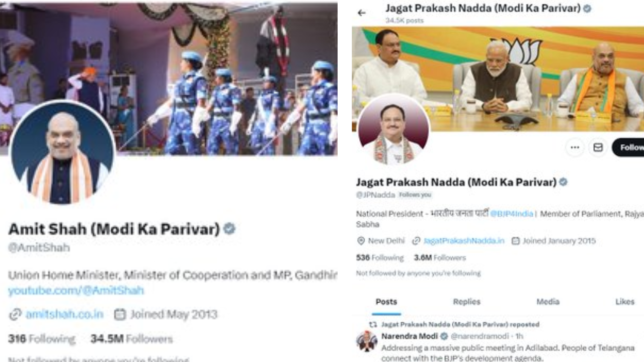The width and height of the screenshot is (644, 362).
Task: View Amit Shah's 34.5M Followers list
Action: pyautogui.click(x=131, y=339)
